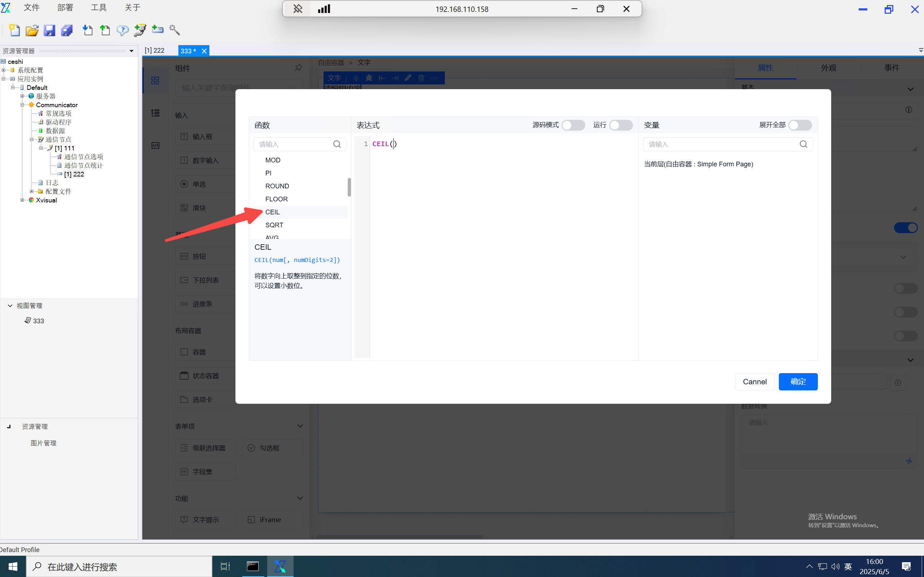Viewport: 924px width, 577px height.
Task: Open the 关于 menu
Action: coord(133,8)
